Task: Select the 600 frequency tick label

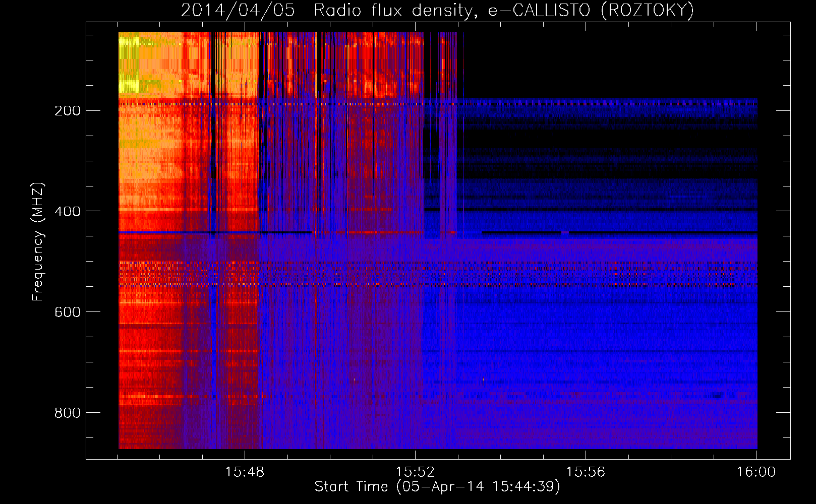Action: [68, 312]
